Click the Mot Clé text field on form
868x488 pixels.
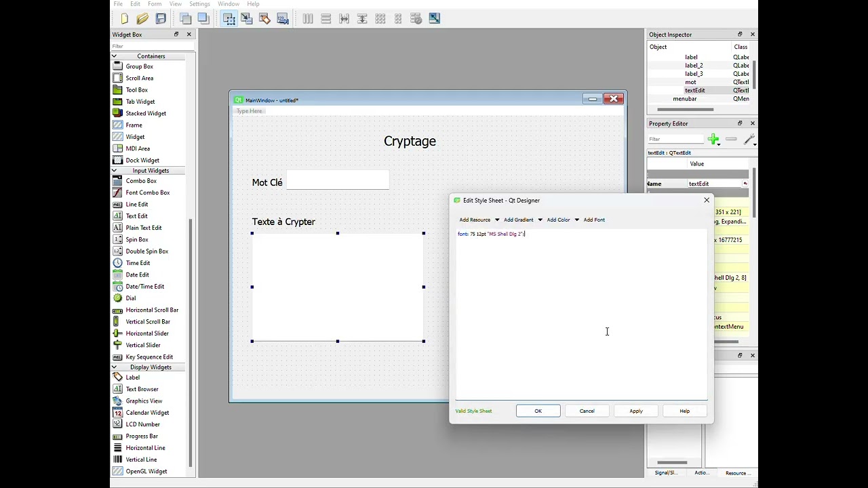338,180
